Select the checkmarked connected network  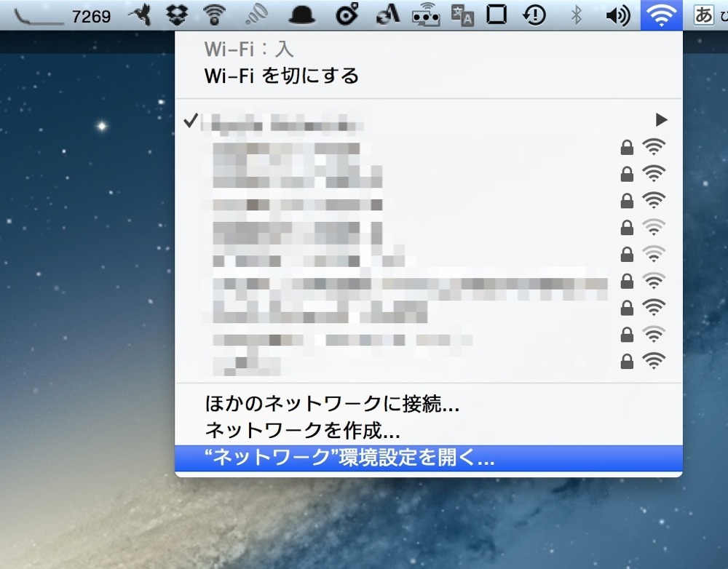429,121
